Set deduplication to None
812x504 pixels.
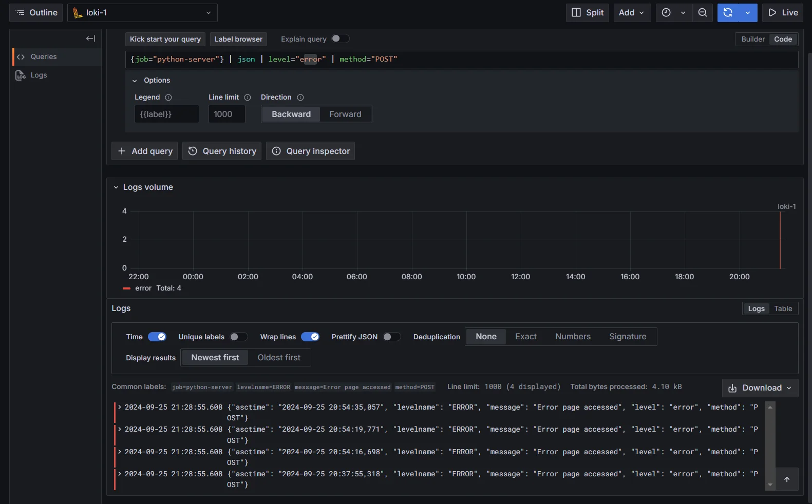pyautogui.click(x=486, y=337)
